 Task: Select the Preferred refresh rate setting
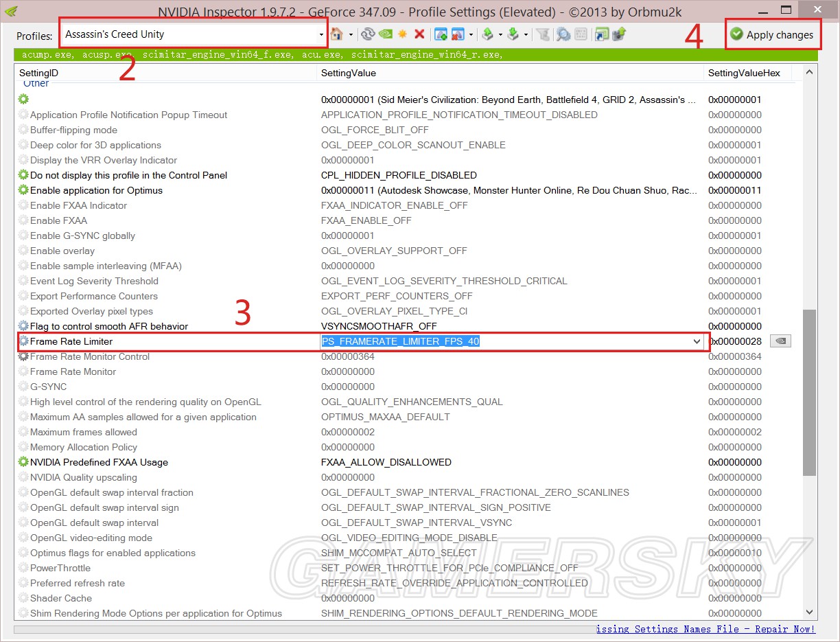[78, 583]
